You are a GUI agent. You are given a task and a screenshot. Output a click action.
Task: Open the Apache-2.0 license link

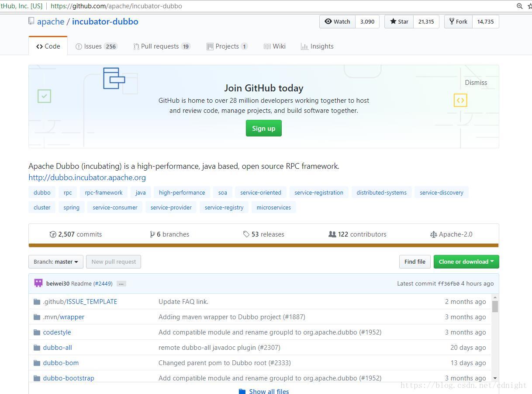click(451, 234)
